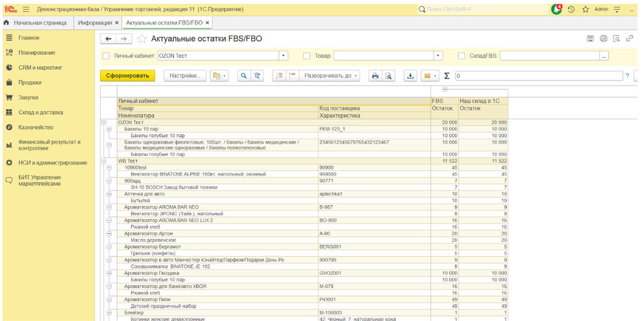
Task: Open the notifications bell icon
Action: tap(556, 10)
